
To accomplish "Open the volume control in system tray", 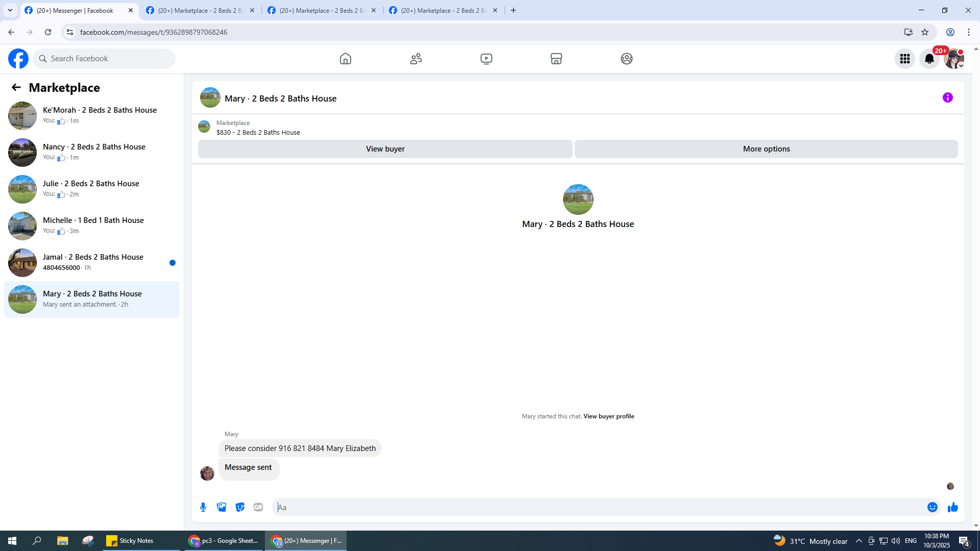I will click(x=896, y=541).
